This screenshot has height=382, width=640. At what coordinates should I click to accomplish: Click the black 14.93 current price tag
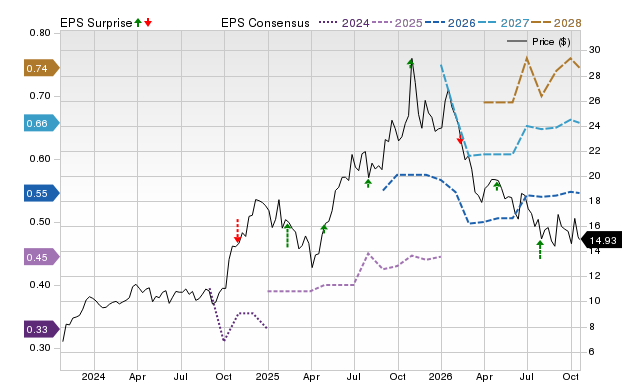(601, 240)
